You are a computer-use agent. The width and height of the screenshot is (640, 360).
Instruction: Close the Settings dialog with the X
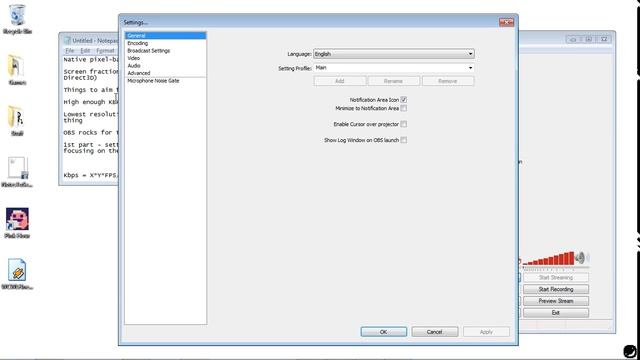tap(507, 22)
